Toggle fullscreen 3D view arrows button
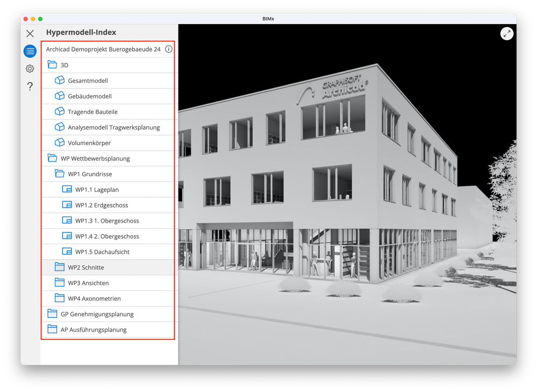Image resolution: width=537 pixels, height=392 pixels. [x=506, y=34]
